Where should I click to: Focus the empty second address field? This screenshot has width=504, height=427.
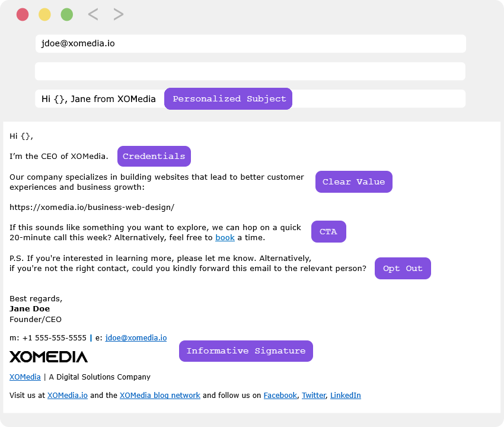tap(250, 71)
